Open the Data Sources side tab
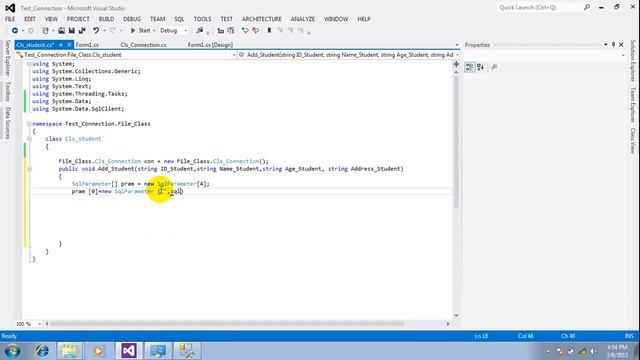This screenshot has width=640, height=360. (x=7, y=123)
